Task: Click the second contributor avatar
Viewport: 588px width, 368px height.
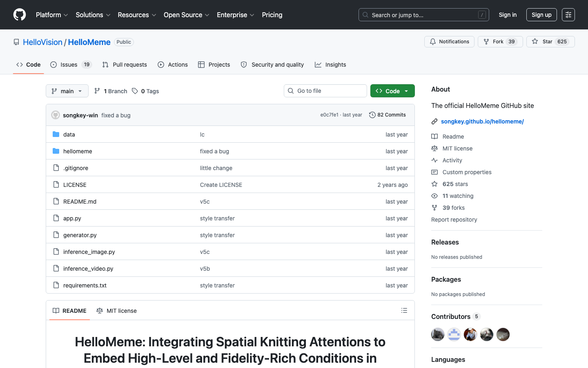Action: pos(454,334)
